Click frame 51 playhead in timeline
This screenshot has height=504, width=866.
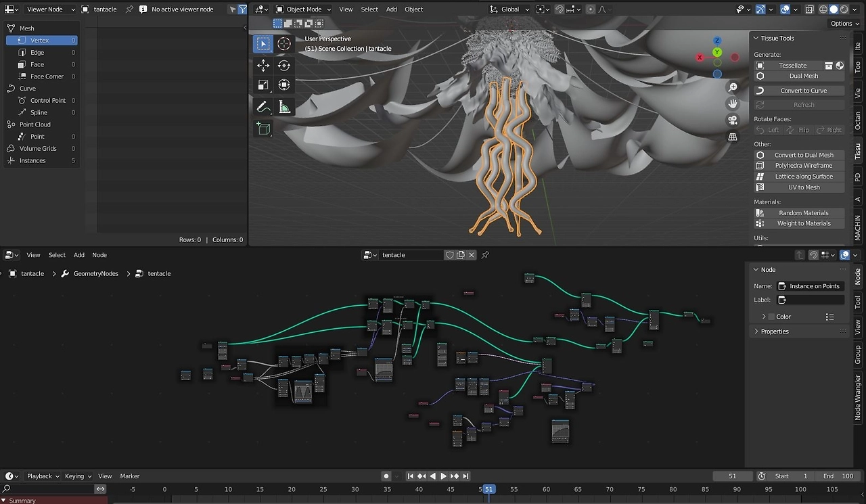tap(488, 489)
